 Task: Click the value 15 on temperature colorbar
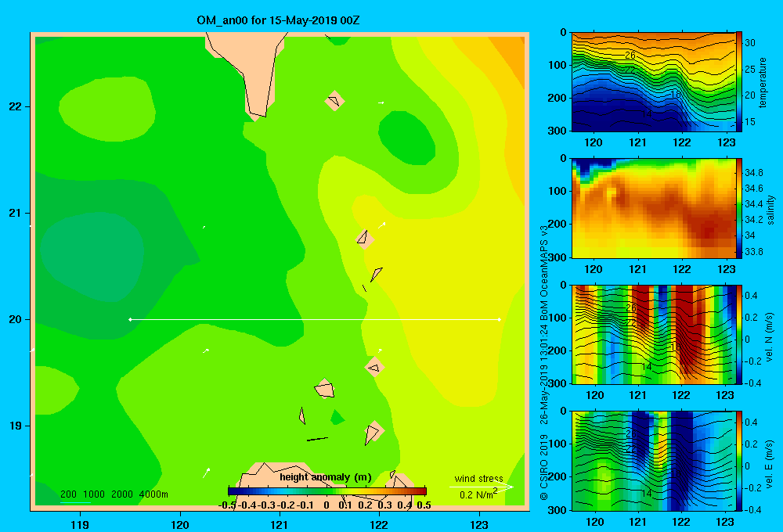(750, 122)
